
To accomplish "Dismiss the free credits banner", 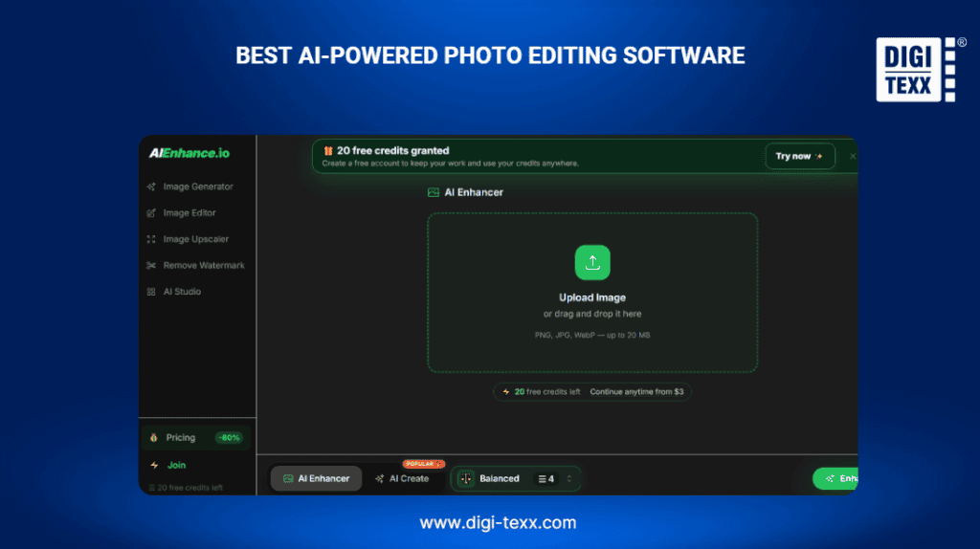I will [x=853, y=156].
